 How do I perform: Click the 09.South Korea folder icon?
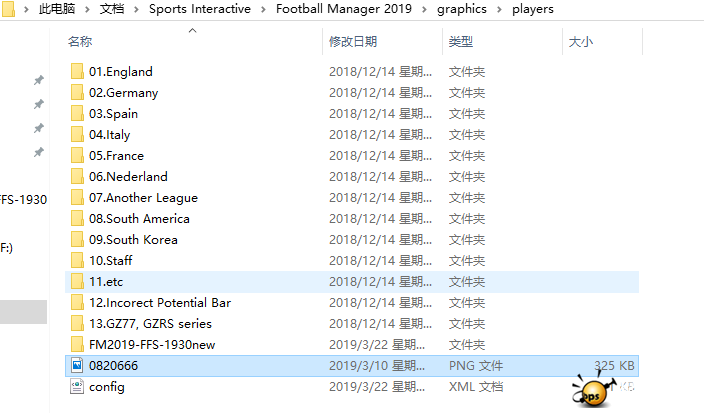78,240
